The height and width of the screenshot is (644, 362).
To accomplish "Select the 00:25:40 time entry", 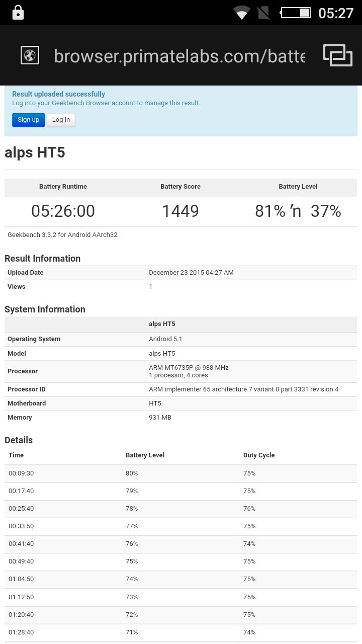I will [21, 509].
